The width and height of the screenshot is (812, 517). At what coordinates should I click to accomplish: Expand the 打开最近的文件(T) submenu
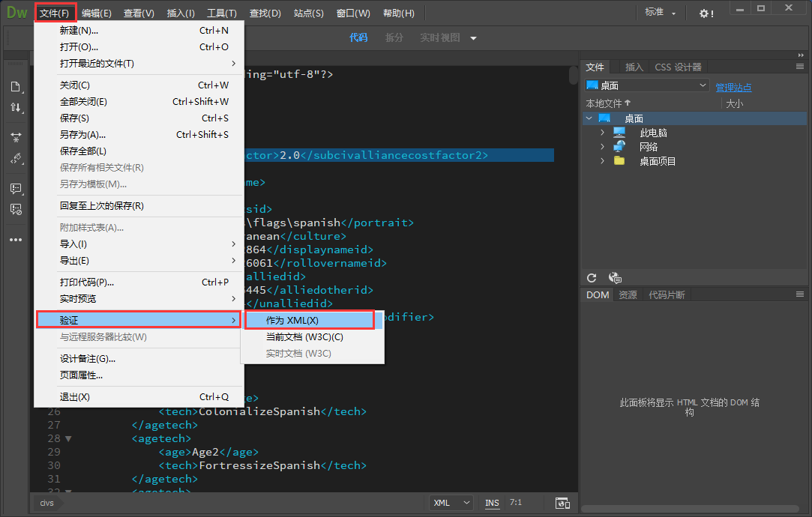[x=139, y=63]
